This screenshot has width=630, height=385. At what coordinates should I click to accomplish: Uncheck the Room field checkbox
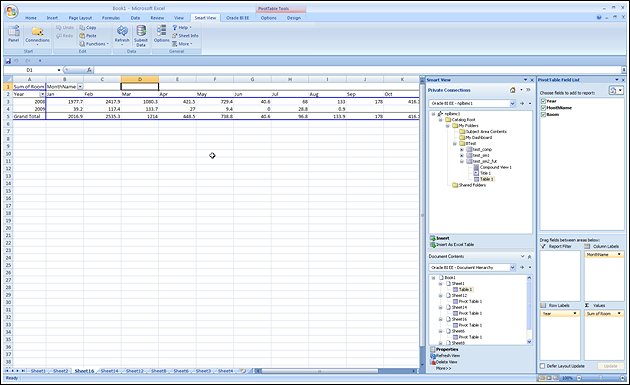pos(543,115)
